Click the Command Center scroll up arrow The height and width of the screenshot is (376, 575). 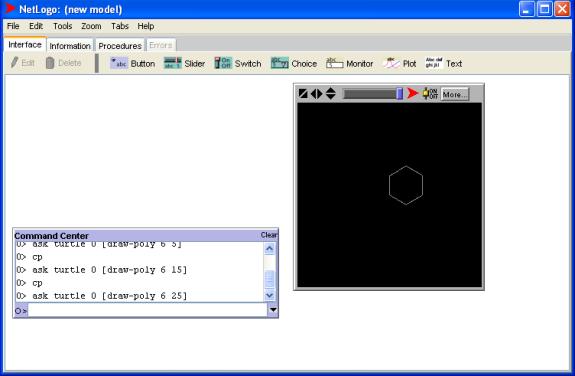269,249
